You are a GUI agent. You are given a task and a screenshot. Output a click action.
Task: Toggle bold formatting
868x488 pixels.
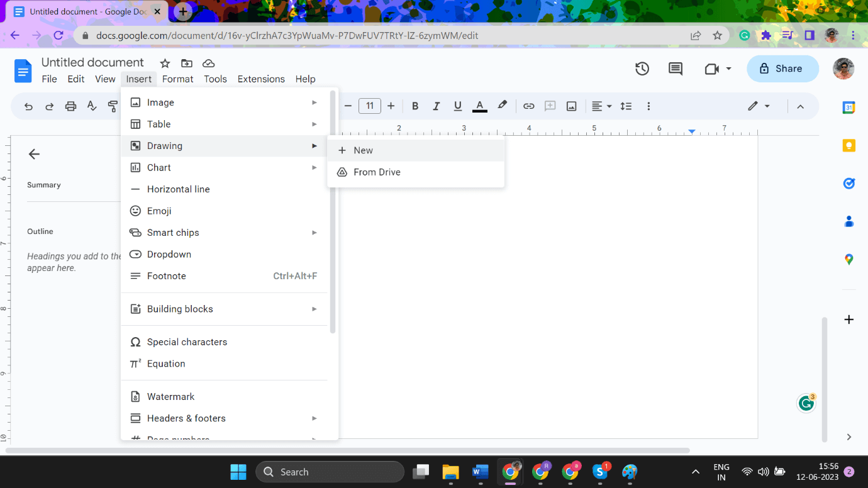tap(415, 106)
